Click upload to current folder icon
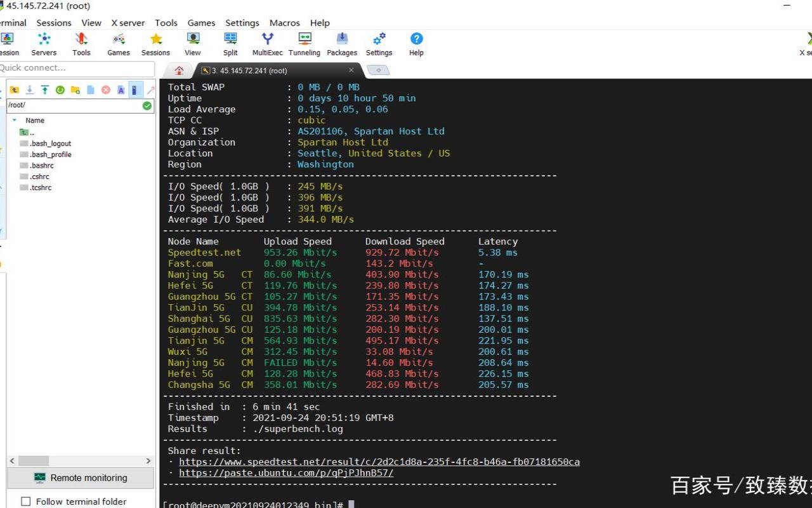Screen dimensions: 812x508 (x=44, y=90)
